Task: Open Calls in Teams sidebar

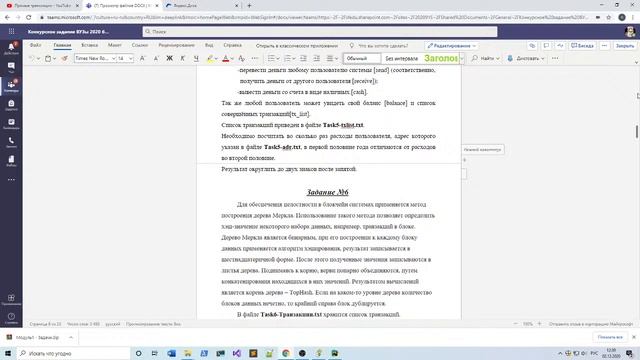Action: (11, 142)
